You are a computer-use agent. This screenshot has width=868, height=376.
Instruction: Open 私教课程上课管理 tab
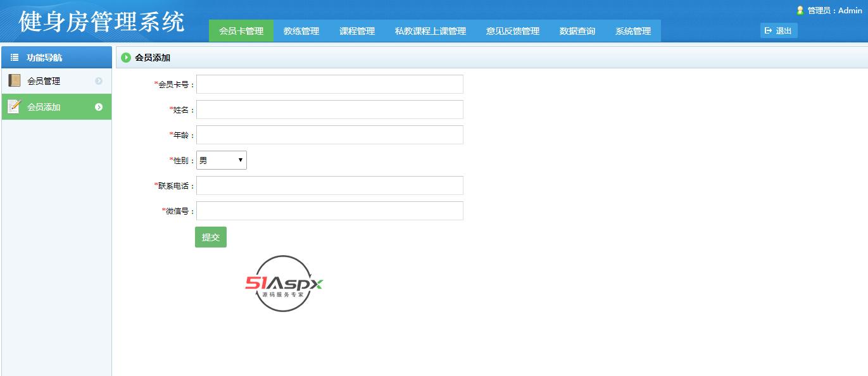(x=431, y=31)
